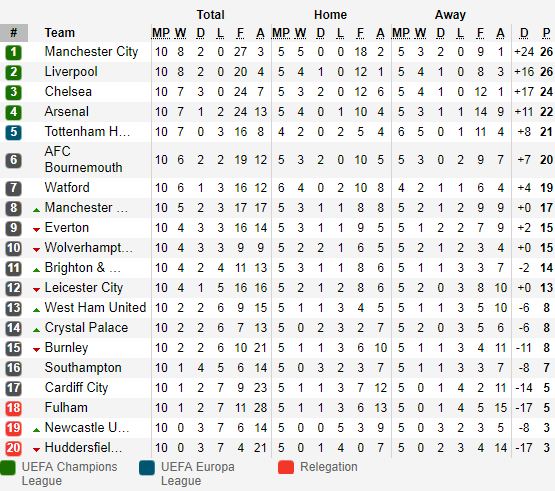
Task: Click the red position 18 badge
Action: [x=13, y=408]
